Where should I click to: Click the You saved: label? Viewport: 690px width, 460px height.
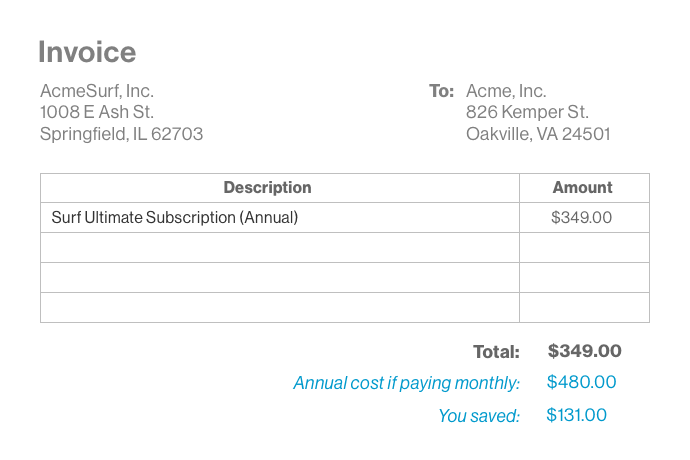pyautogui.click(x=478, y=416)
